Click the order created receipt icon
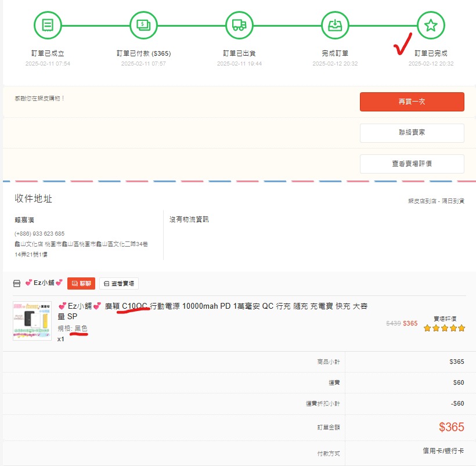The height and width of the screenshot is (466, 476). tap(48, 26)
